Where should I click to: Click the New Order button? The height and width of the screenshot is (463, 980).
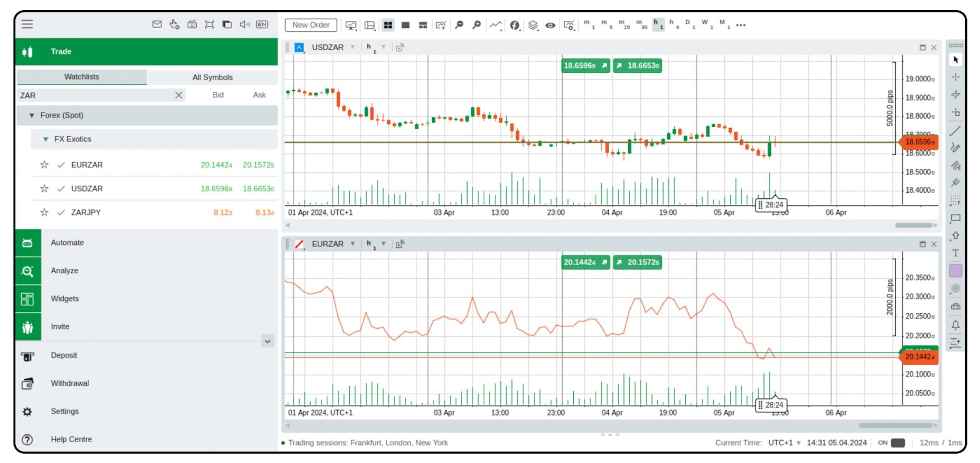(x=311, y=25)
